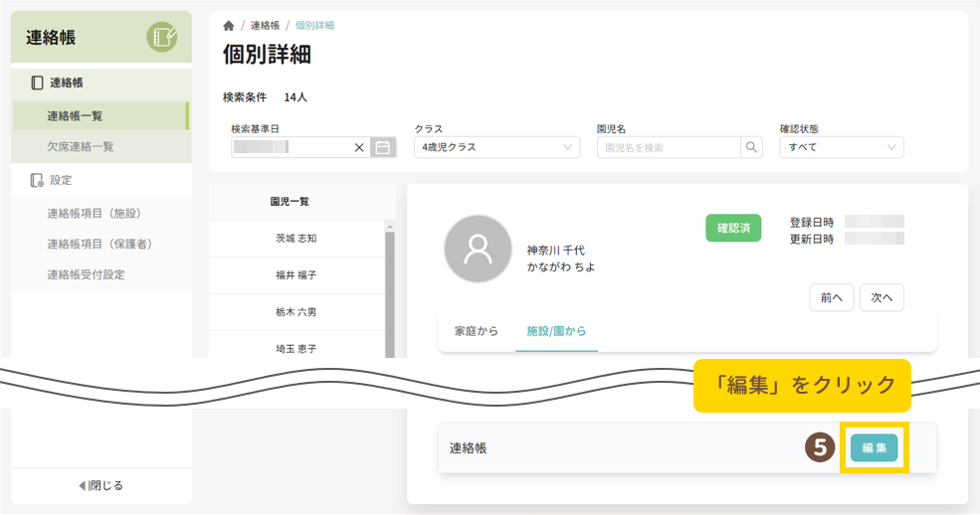Click the home icon in breadcrumb
Viewport: 980px width, 515px height.
point(229,25)
